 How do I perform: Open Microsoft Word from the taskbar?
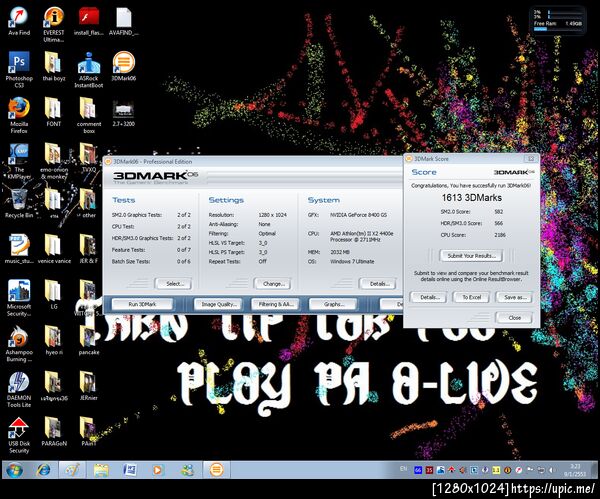[130, 470]
